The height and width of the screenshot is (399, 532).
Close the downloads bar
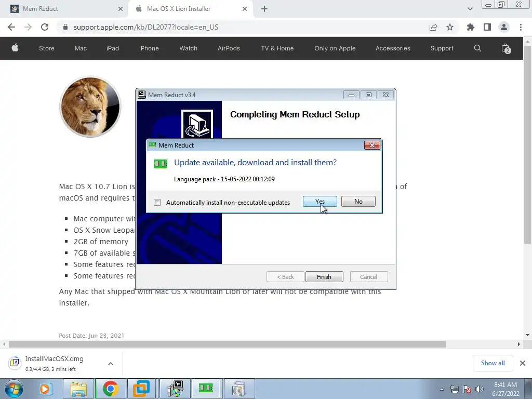coord(523,363)
